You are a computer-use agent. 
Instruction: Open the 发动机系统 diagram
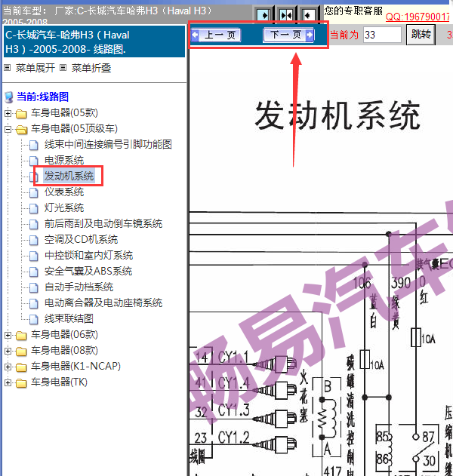69,176
